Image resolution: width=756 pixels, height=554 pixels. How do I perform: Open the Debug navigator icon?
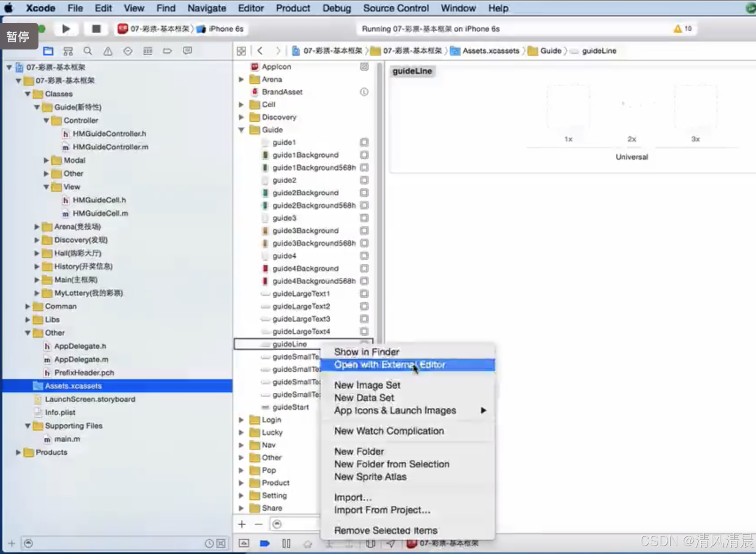pyautogui.click(x=148, y=51)
